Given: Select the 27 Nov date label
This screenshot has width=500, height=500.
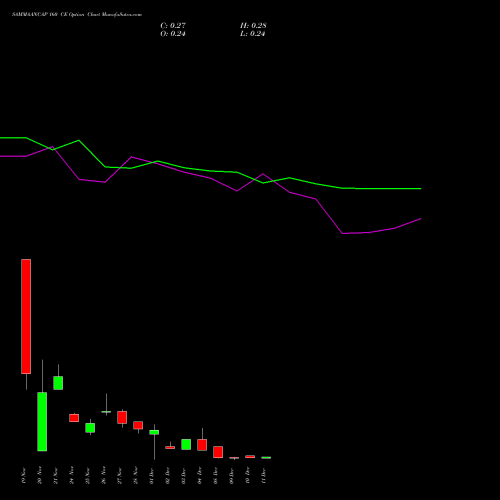Looking at the screenshot, I should point(119,476).
